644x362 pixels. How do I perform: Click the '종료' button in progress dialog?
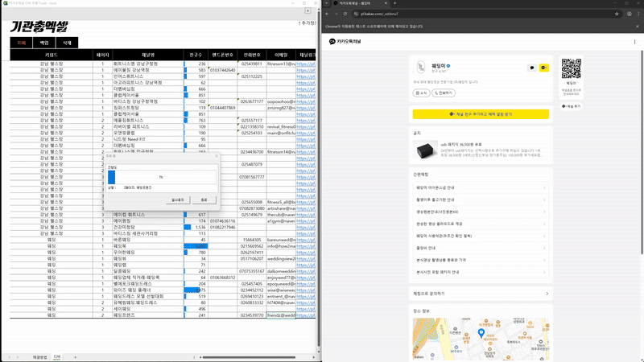[x=204, y=200]
